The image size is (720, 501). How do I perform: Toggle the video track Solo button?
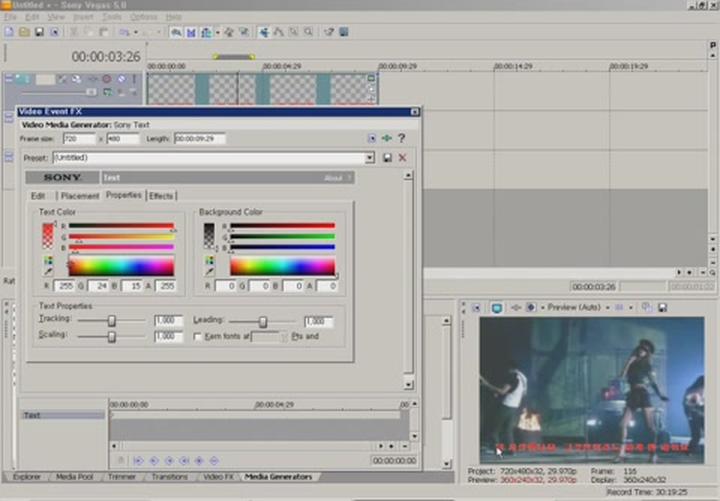click(134, 79)
